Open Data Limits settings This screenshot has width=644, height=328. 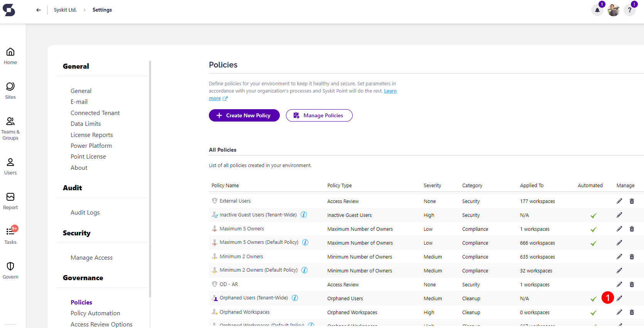coord(86,124)
